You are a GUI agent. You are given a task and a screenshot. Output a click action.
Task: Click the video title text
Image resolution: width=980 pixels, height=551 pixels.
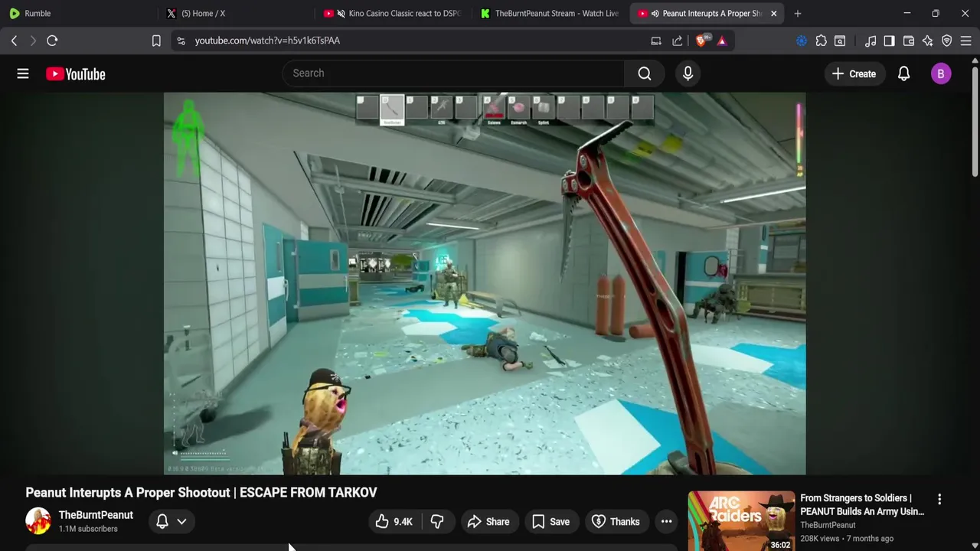point(201,492)
